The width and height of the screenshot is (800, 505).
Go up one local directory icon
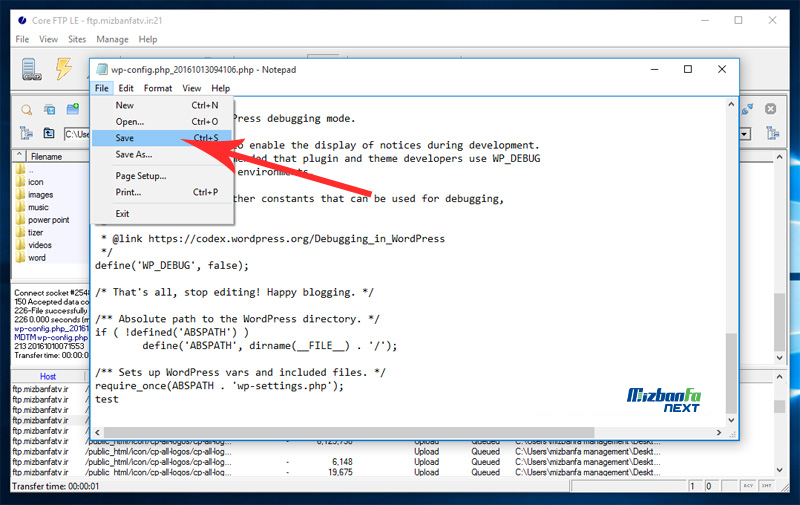pyautogui.click(x=49, y=134)
